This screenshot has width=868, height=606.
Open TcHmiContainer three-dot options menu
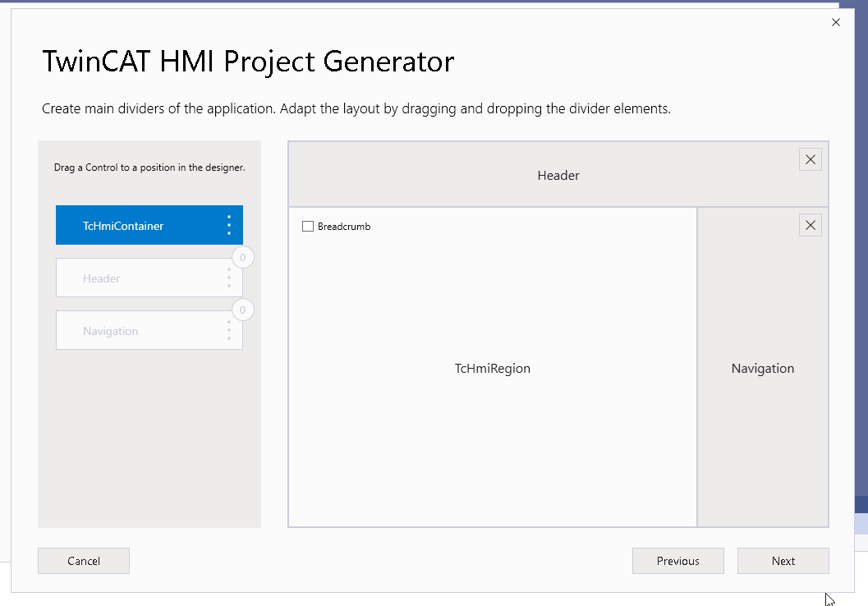(x=228, y=225)
